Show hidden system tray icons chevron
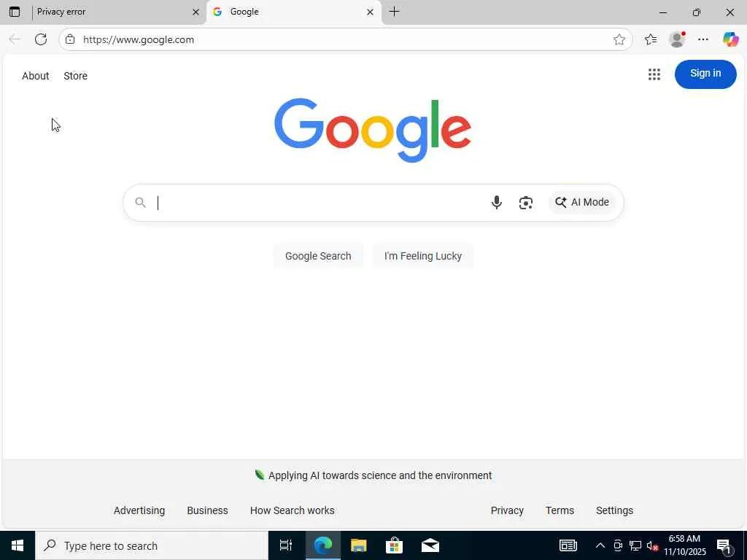Image resolution: width=747 pixels, height=560 pixels. (x=600, y=545)
